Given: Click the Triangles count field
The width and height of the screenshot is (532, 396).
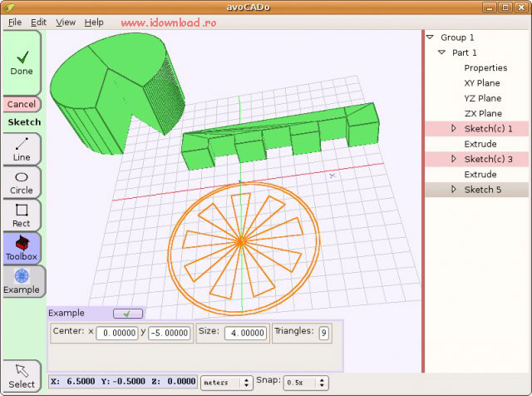Looking at the screenshot, I should [323, 333].
